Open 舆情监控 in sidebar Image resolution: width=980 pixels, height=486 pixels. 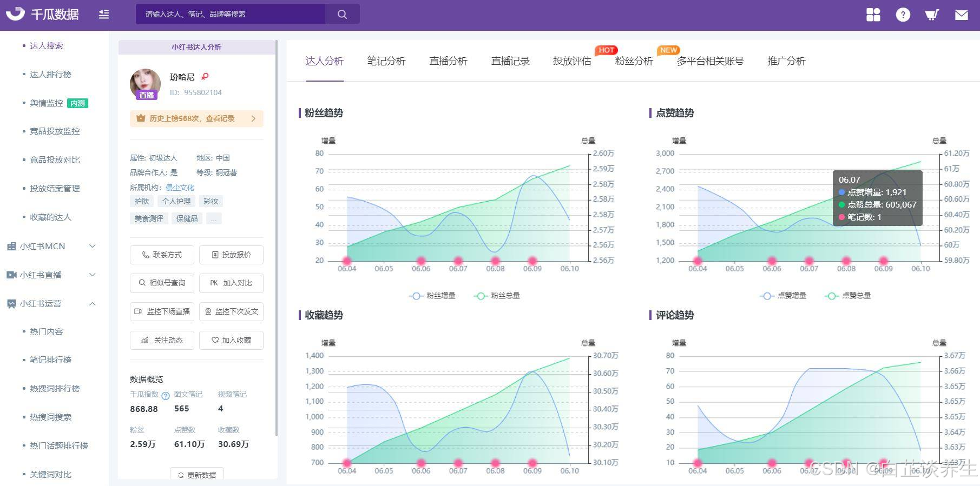point(47,103)
